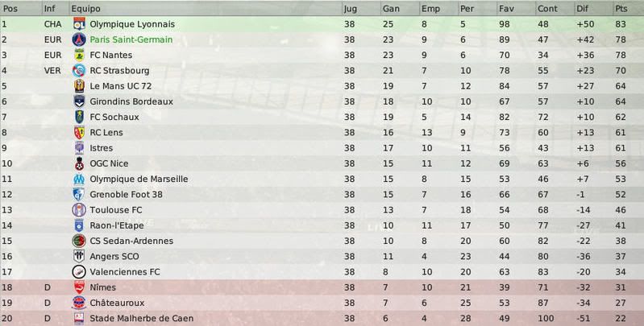Image resolution: width=644 pixels, height=326 pixels.
Task: Click the Paris Saint-Germain club badge
Action: pyautogui.click(x=79, y=39)
